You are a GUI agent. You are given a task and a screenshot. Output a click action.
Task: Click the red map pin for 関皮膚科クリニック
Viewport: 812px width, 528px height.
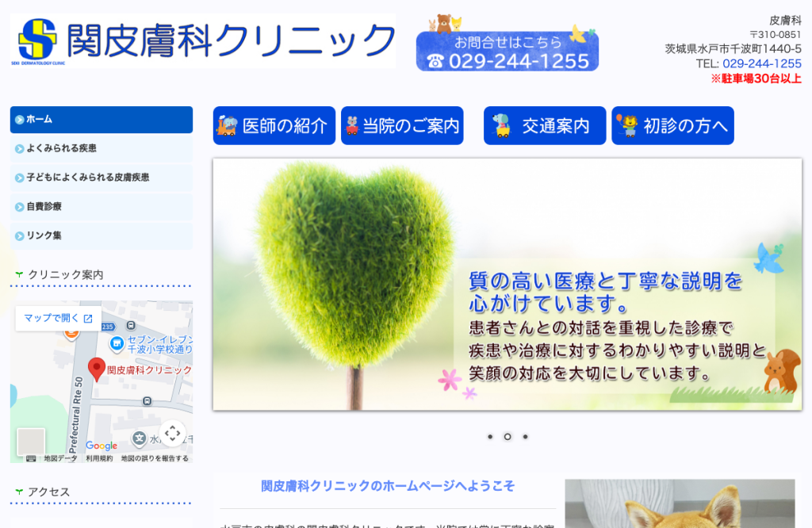pos(96,370)
